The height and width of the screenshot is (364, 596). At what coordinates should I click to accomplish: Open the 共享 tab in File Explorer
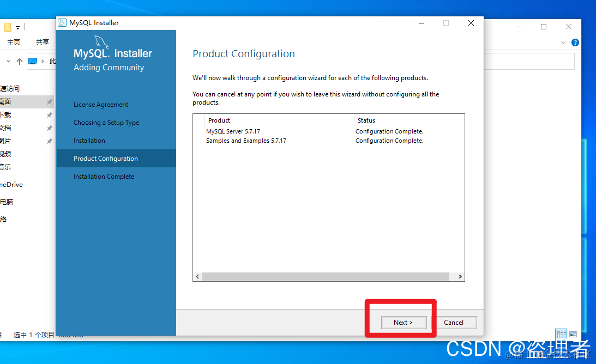[x=42, y=42]
